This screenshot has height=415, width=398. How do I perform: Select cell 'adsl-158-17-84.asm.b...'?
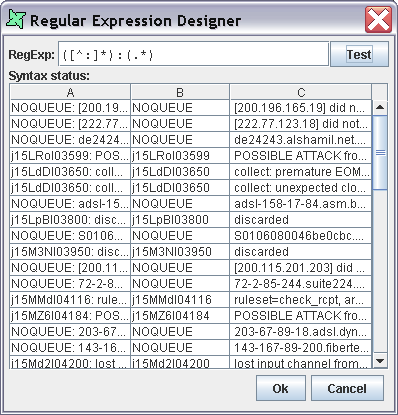point(301,204)
